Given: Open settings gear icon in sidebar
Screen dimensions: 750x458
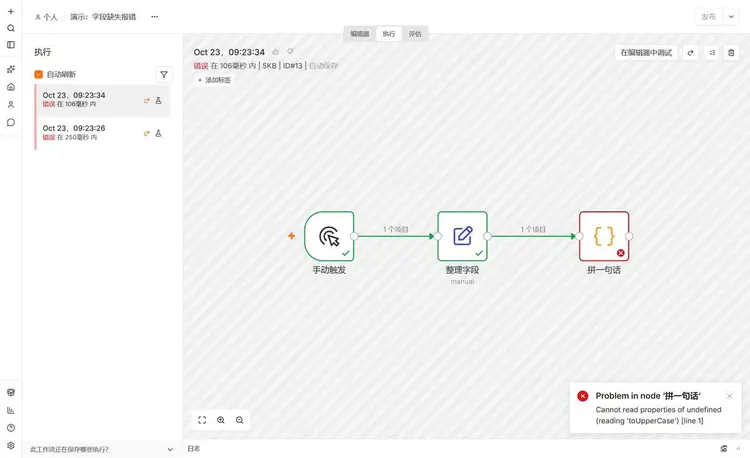Looking at the screenshot, I should pyautogui.click(x=11, y=446).
